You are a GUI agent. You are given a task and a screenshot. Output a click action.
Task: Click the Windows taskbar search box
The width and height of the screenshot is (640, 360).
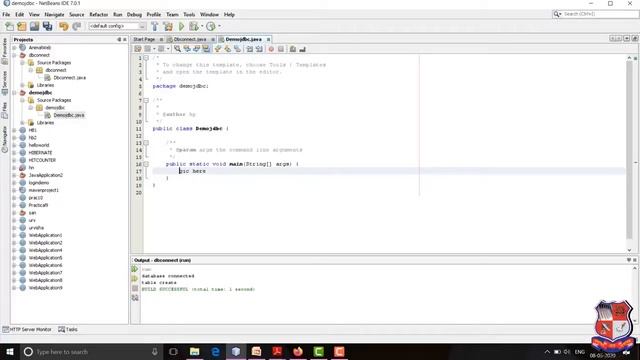[x=91, y=351]
